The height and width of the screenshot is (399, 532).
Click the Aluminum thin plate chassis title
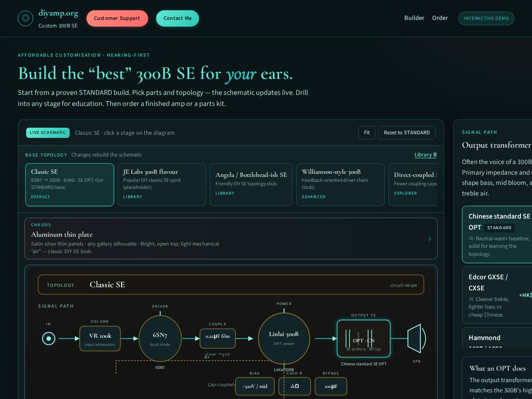62,234
